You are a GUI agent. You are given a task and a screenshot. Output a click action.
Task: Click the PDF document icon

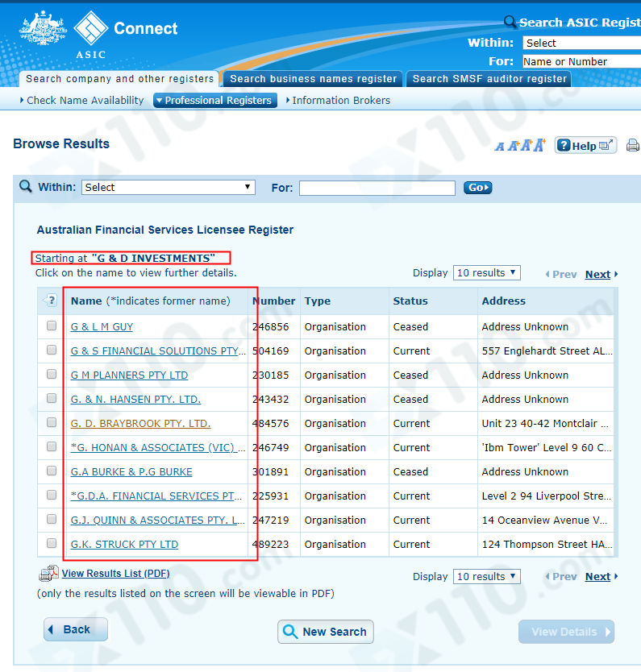coord(48,573)
